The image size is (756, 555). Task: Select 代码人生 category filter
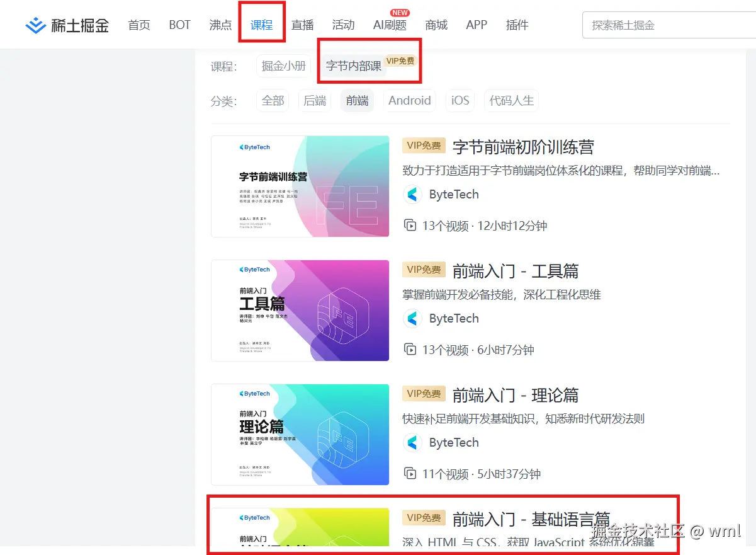coord(511,101)
